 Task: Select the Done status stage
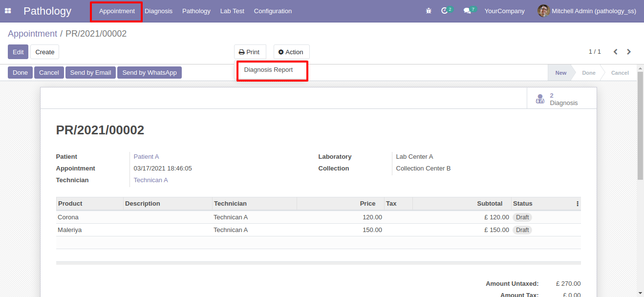588,73
